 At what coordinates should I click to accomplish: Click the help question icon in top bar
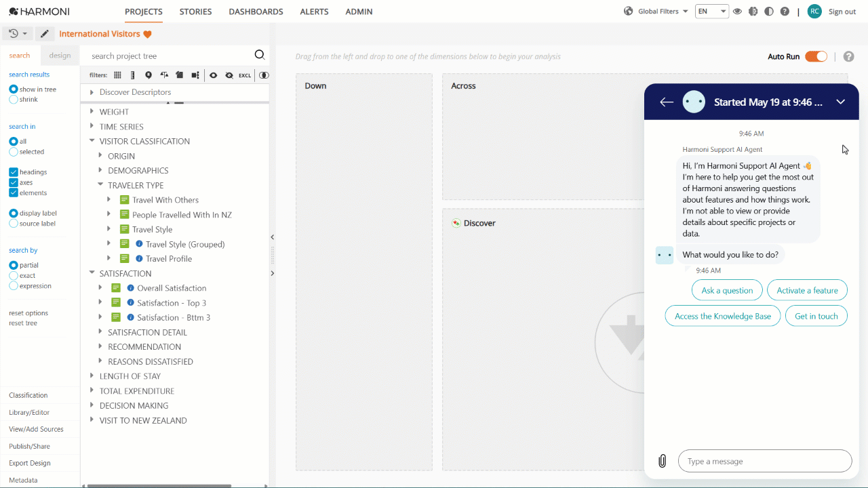(x=785, y=12)
